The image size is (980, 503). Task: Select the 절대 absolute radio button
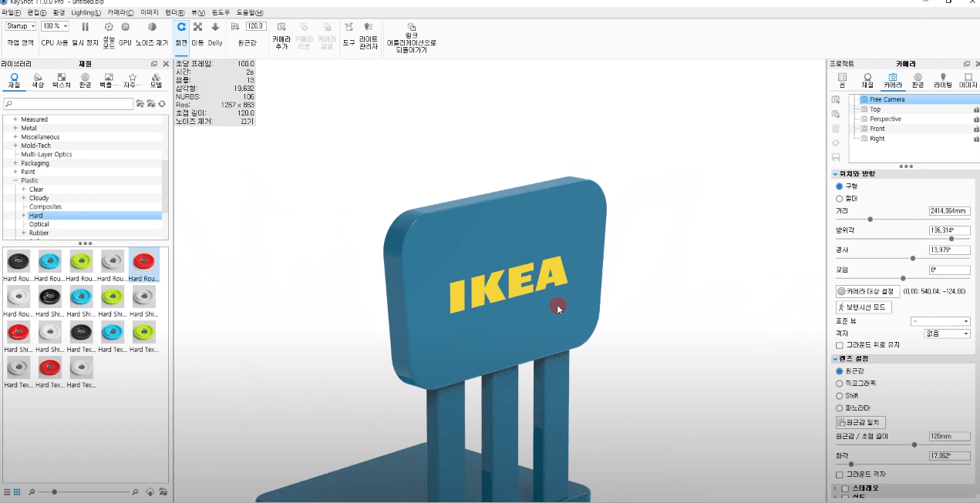[x=840, y=199]
